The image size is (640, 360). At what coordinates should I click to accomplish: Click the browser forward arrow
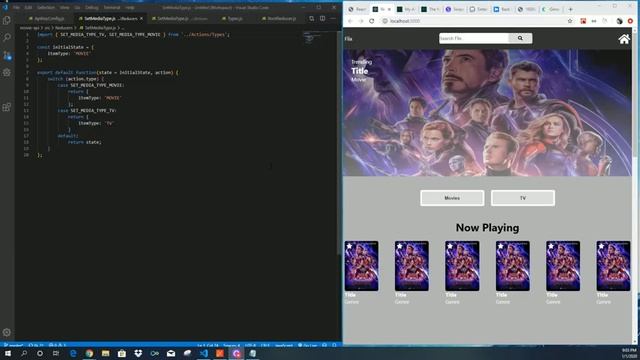pyautogui.click(x=361, y=21)
